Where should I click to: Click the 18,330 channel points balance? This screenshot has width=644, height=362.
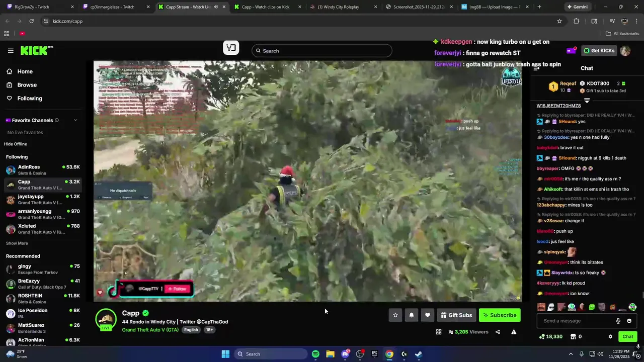point(551,336)
